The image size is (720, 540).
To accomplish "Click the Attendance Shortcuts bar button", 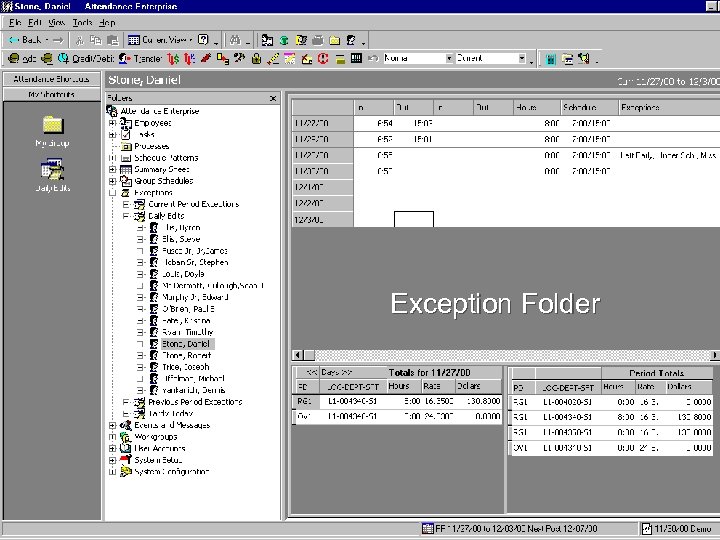I will (51, 79).
